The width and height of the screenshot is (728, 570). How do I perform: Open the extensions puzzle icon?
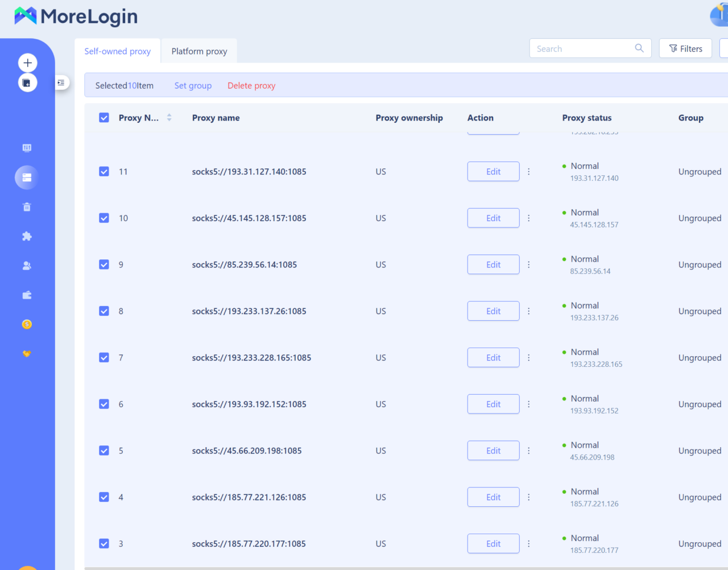click(x=27, y=236)
